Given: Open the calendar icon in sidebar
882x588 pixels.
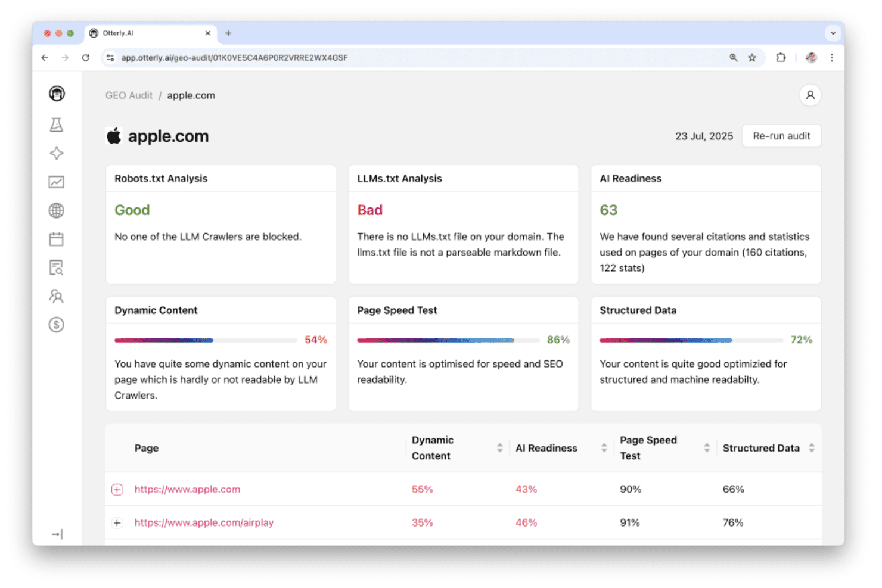Looking at the screenshot, I should 57,239.
